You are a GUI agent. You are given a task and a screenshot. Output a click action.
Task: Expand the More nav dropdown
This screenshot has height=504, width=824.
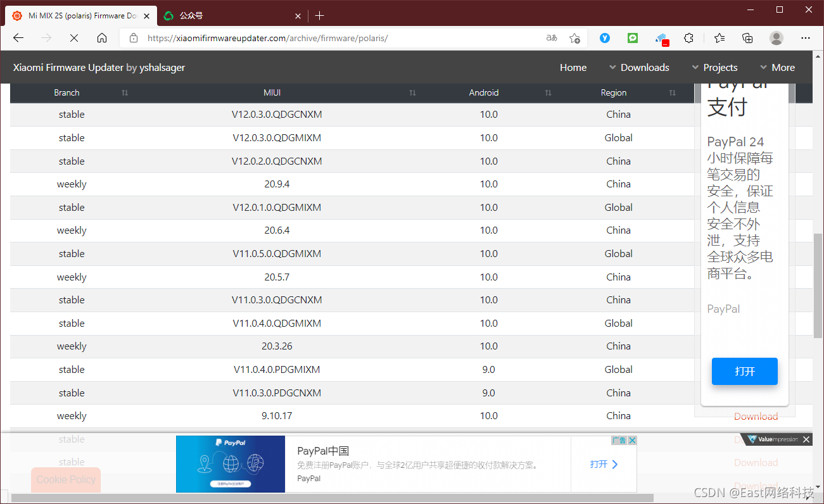[x=777, y=67]
